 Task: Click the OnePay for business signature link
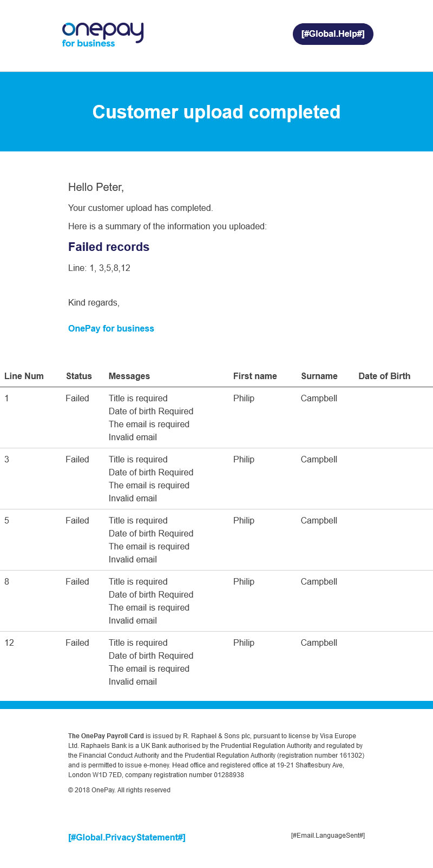111,328
